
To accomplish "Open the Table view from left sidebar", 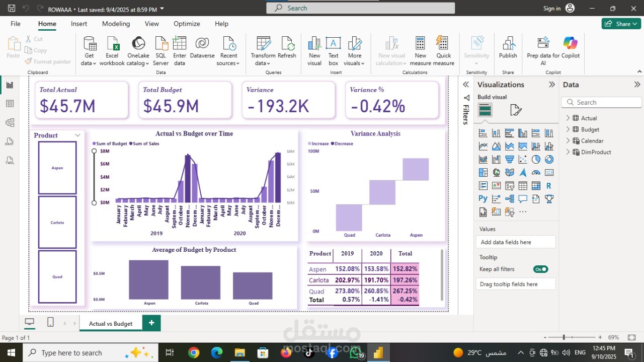I will coord(10,104).
